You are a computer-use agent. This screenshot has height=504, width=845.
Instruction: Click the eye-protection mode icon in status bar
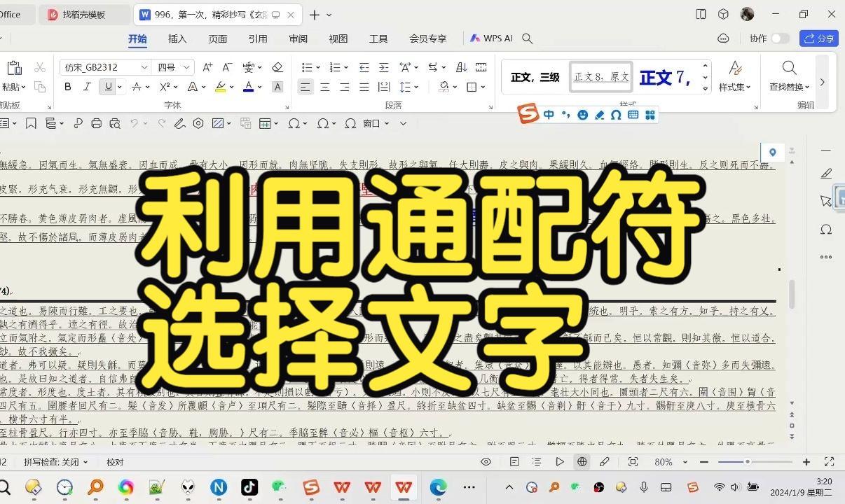tap(486, 462)
